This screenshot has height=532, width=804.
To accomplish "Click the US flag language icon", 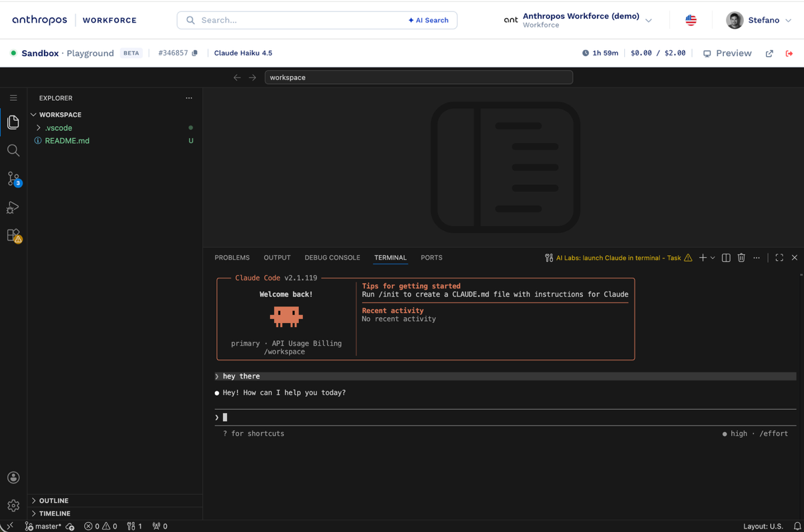I will 691,20.
